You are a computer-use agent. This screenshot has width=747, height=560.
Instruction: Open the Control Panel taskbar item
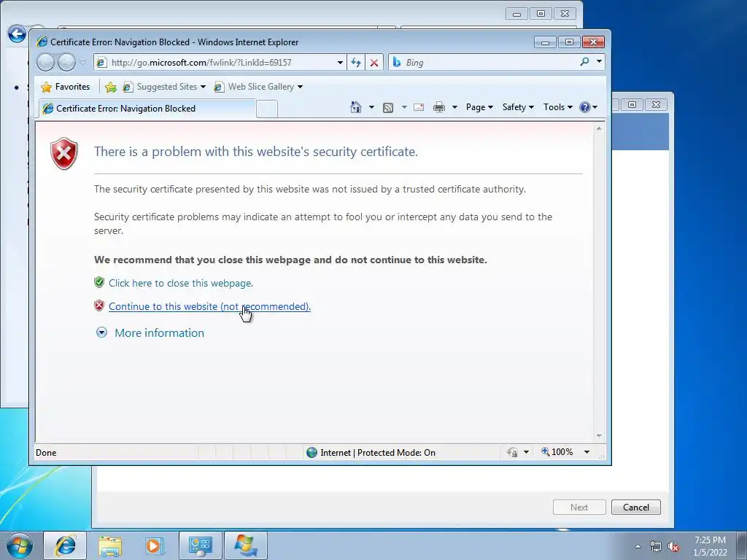coord(200,545)
